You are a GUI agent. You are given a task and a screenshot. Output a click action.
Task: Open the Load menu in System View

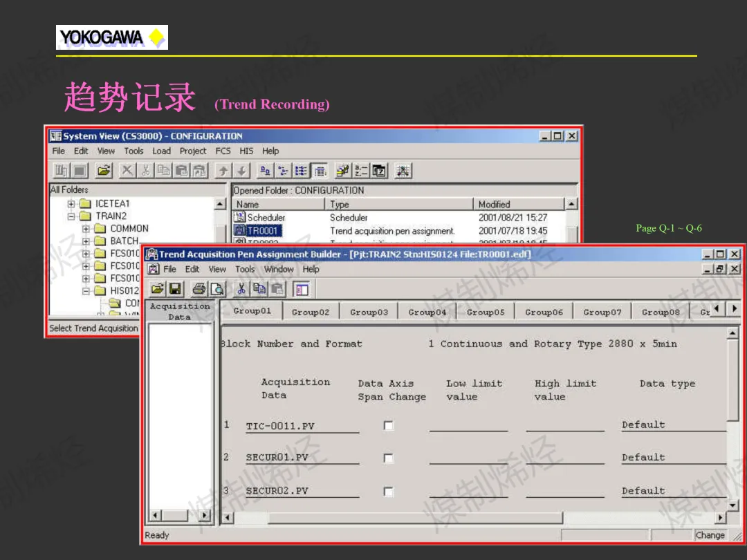pos(161,151)
